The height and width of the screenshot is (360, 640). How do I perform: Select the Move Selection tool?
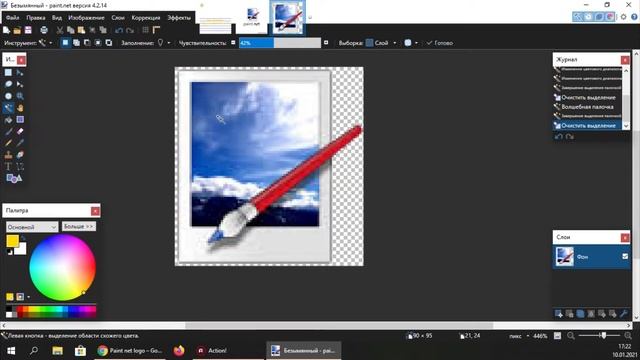pos(20,84)
